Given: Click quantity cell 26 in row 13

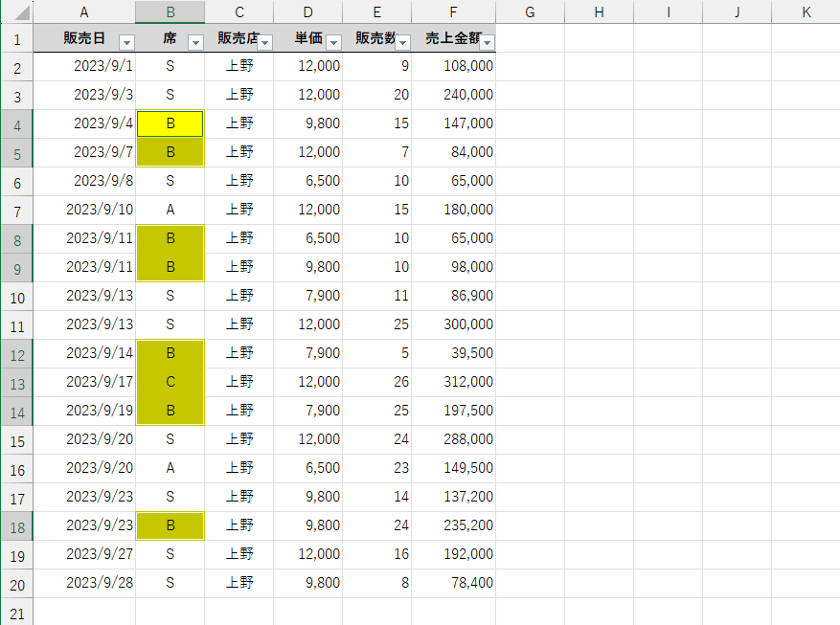Looking at the screenshot, I should [377, 382].
